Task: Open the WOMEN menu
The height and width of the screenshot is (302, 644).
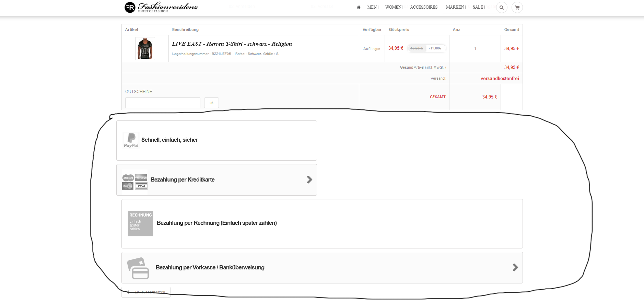Action: coord(394,7)
